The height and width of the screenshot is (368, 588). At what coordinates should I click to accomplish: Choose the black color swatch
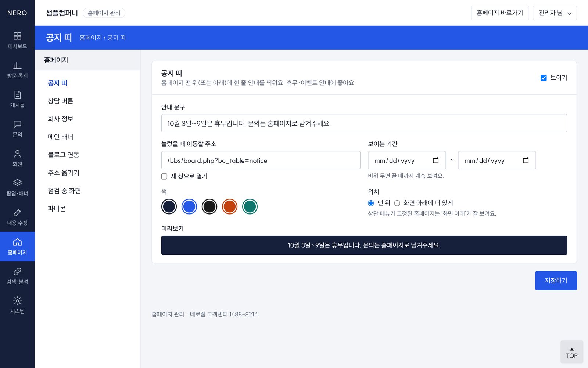[209, 206]
